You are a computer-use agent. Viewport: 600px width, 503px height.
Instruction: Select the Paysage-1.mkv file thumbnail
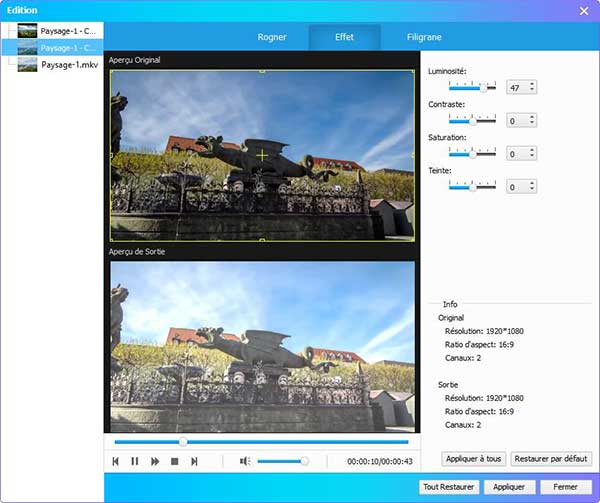[x=27, y=63]
